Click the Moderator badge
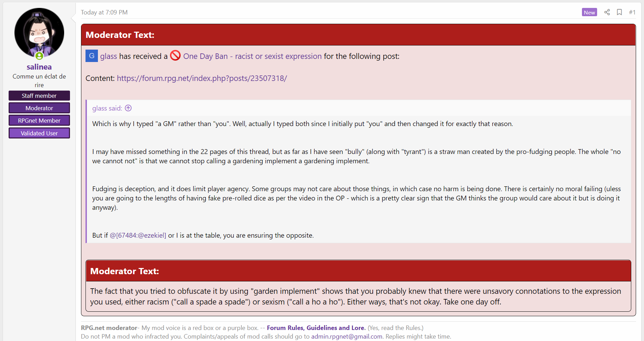The height and width of the screenshot is (341, 644). 39,108
